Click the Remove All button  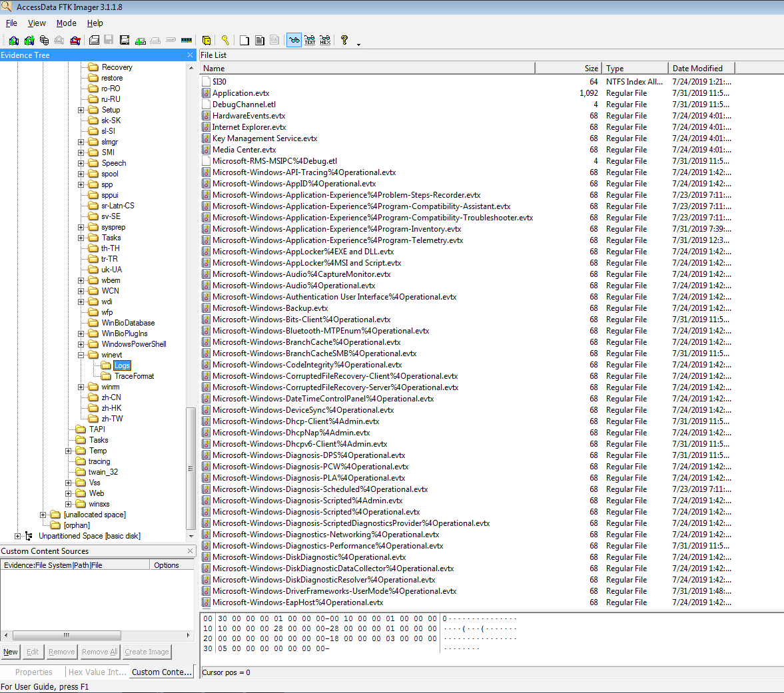click(100, 652)
